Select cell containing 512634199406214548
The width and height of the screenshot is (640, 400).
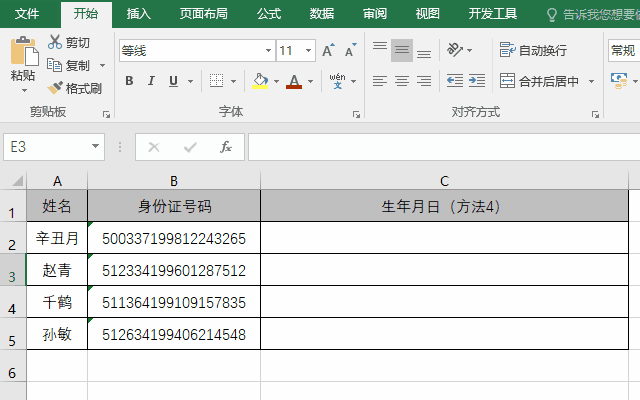tap(174, 334)
